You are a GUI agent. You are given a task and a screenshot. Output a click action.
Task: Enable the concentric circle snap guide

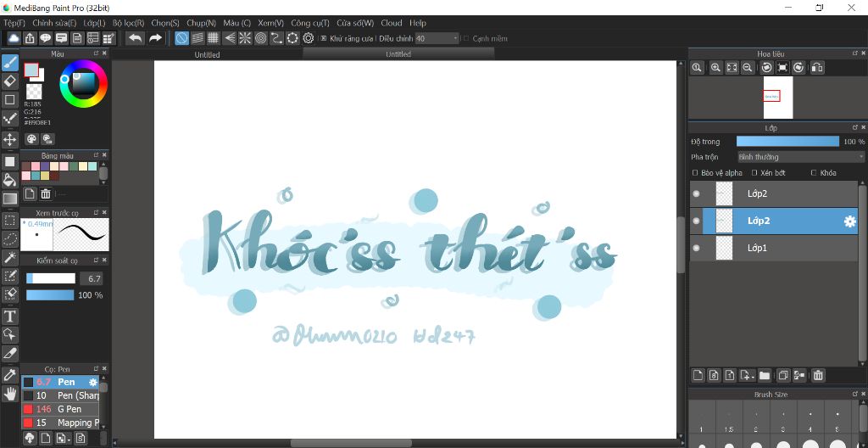(x=261, y=38)
